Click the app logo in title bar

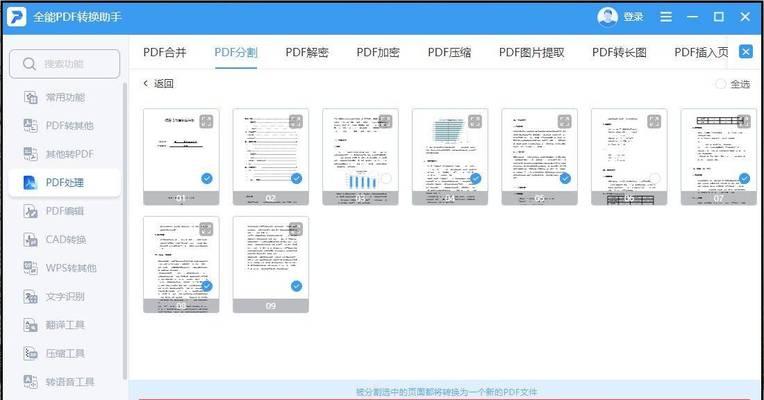point(17,17)
